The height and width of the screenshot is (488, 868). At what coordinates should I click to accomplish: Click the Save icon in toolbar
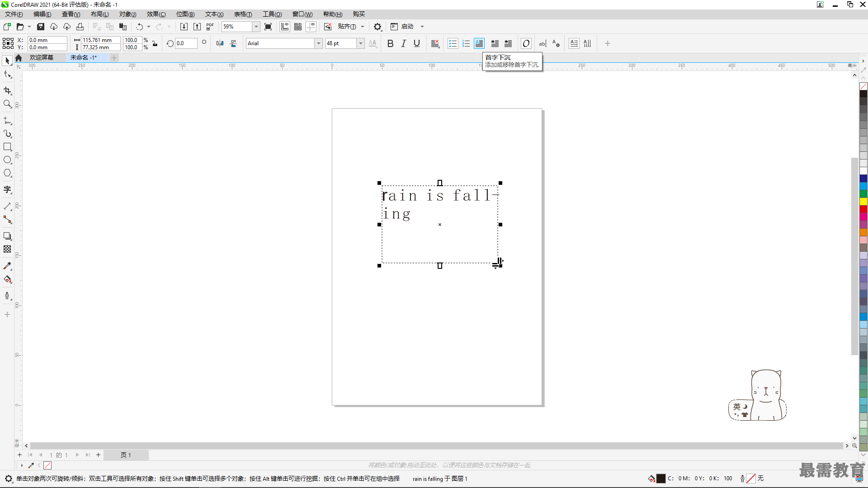[x=41, y=27]
